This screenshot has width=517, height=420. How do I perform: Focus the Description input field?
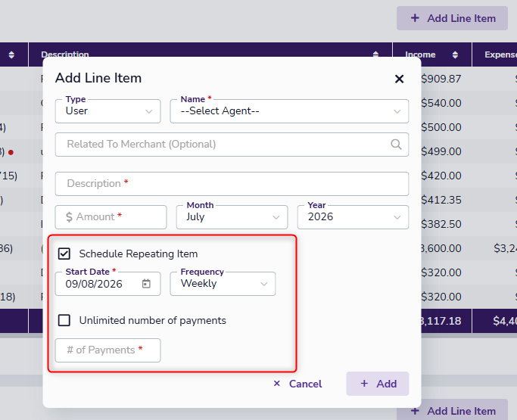(232, 184)
